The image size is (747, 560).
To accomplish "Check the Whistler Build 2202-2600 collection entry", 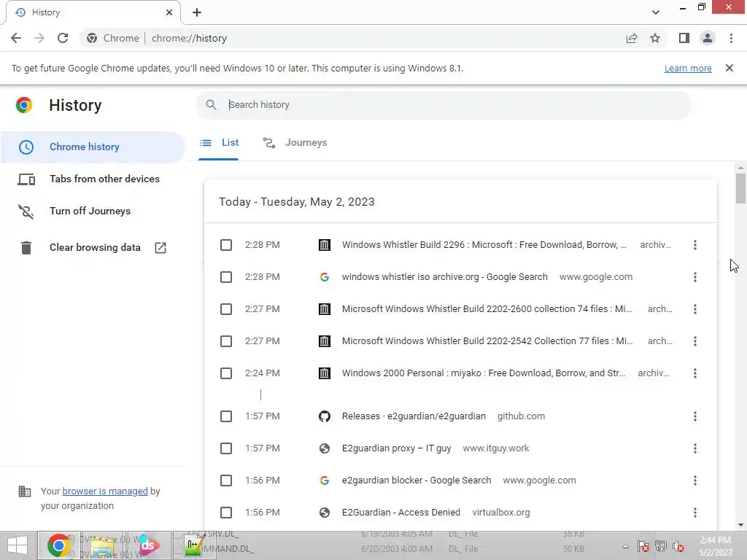I will [x=226, y=309].
